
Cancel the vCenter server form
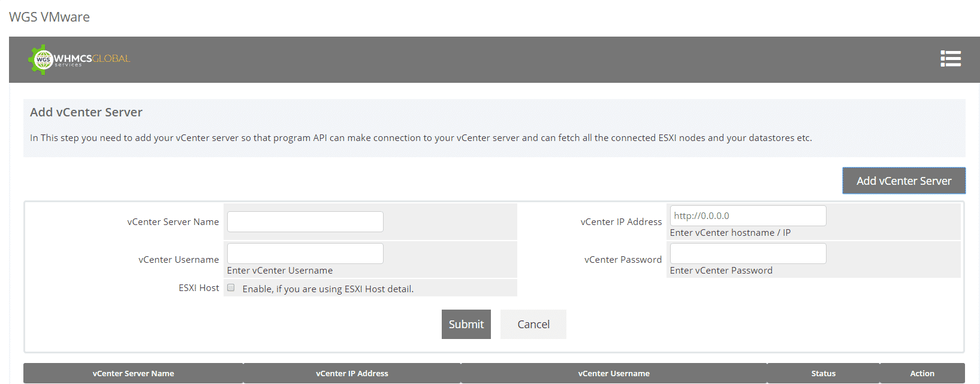point(533,324)
